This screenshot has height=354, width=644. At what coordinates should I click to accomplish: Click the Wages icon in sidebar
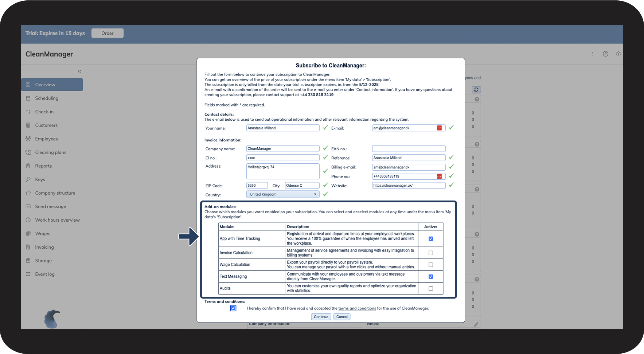(28, 233)
